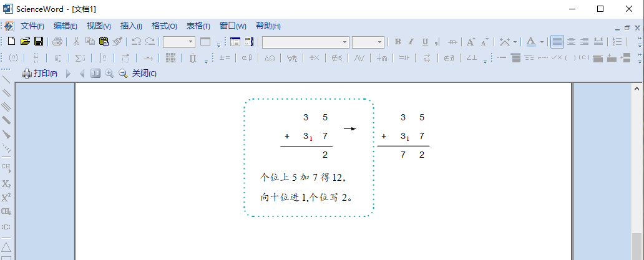
Task: Click the 打印(P) print button
Action: (x=39, y=74)
